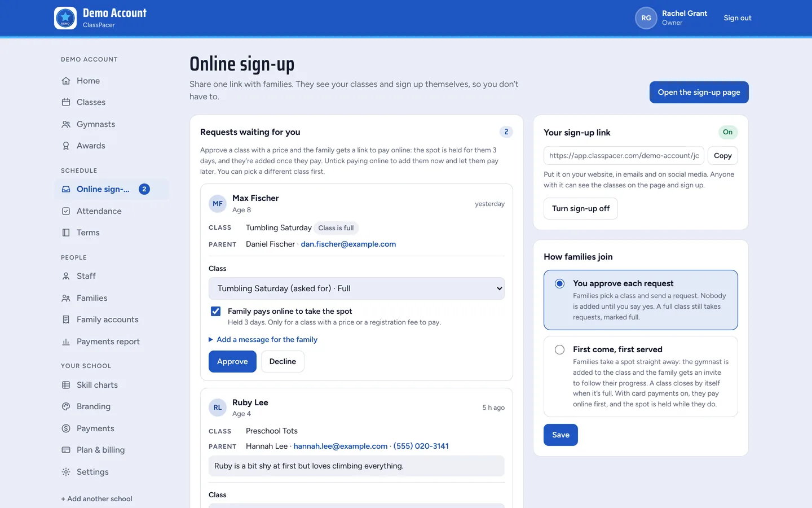This screenshot has height=508, width=812.
Task: Click the On status badge
Action: tap(728, 132)
